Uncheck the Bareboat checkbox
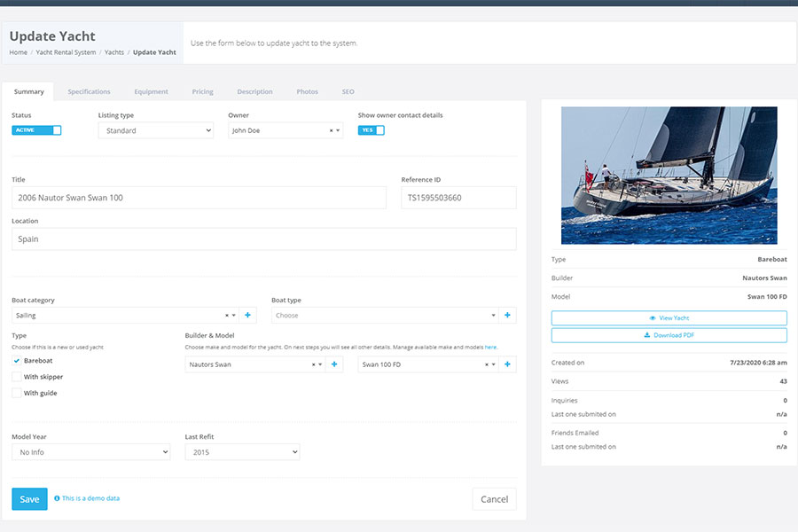Screen dimensions: 798x532 [17, 361]
